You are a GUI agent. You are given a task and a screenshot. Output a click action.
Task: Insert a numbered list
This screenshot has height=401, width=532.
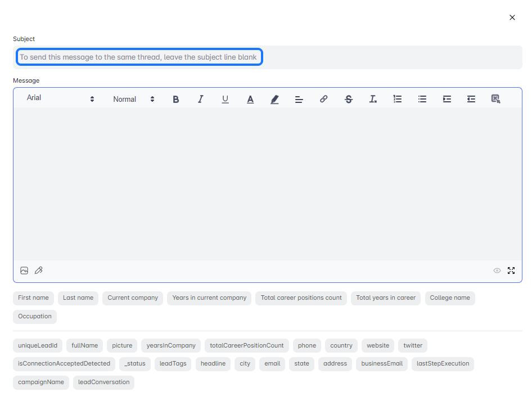(x=398, y=99)
